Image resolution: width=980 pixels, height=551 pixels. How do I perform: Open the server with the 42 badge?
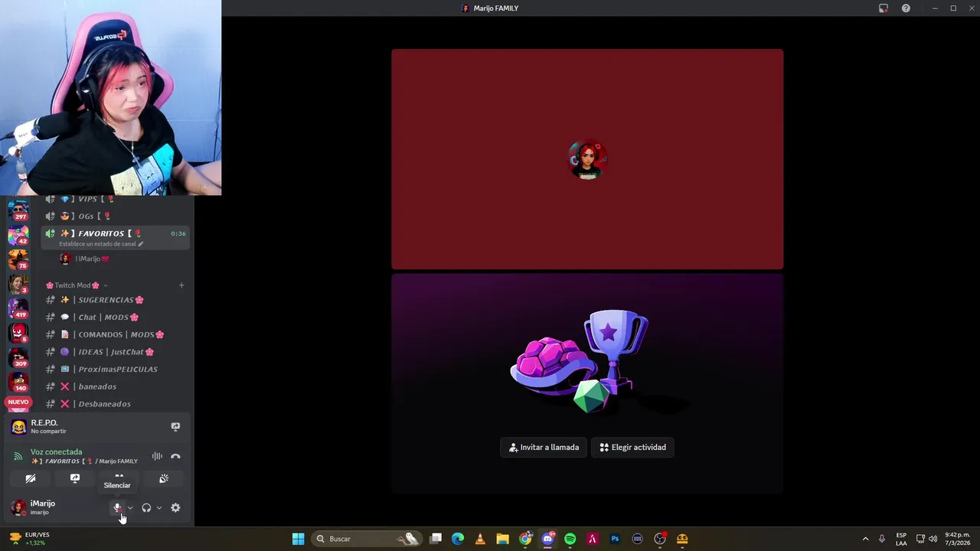point(18,234)
